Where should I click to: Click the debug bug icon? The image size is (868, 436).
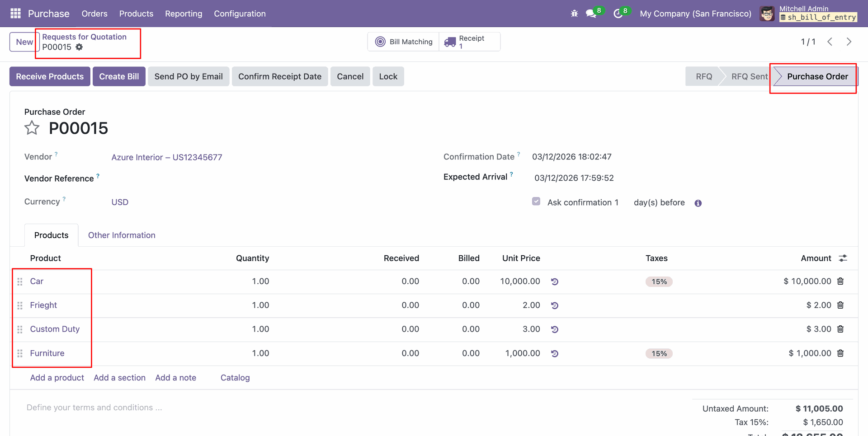coord(574,14)
